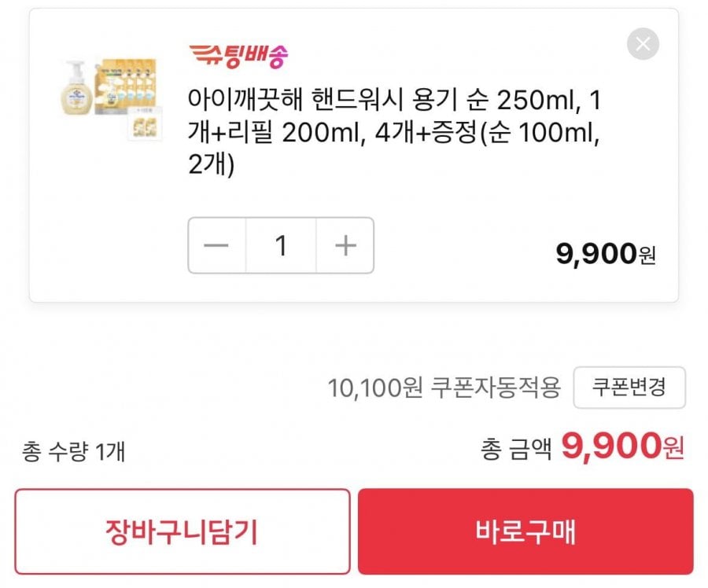The height and width of the screenshot is (588, 708).
Task: Increase quantity with the plus button
Action: 345,246
